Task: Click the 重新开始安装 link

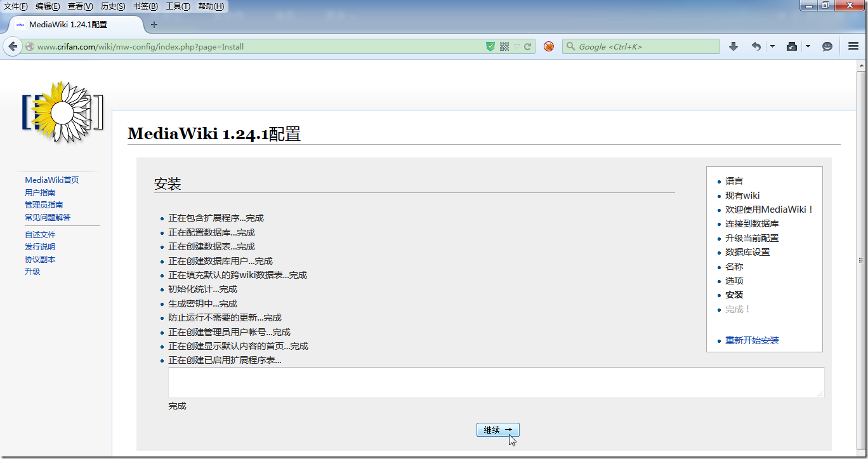Action: (x=752, y=340)
